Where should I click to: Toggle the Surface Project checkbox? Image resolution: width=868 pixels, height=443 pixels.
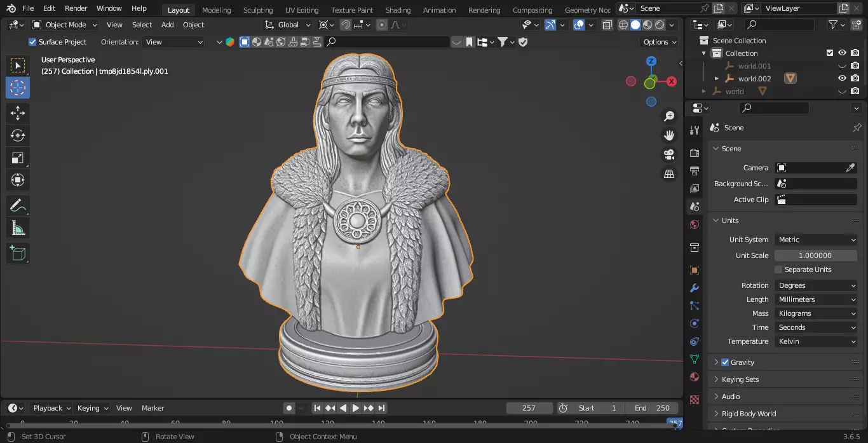click(x=32, y=42)
